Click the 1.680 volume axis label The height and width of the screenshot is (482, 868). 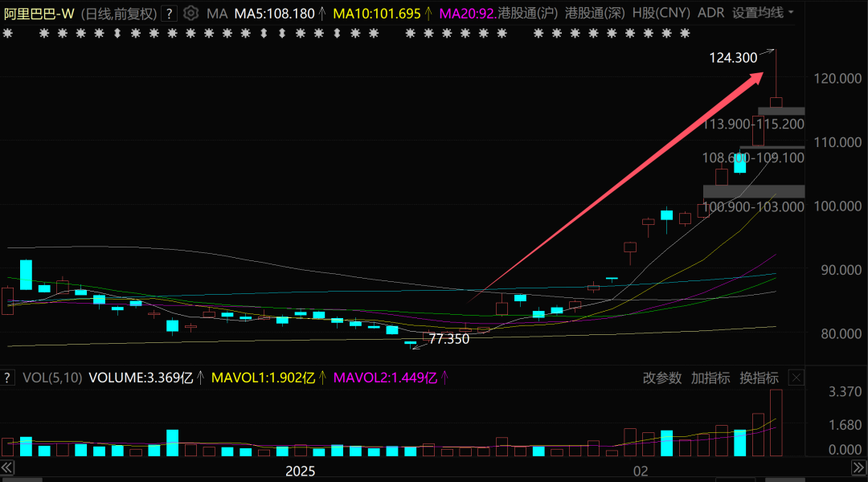(845, 425)
